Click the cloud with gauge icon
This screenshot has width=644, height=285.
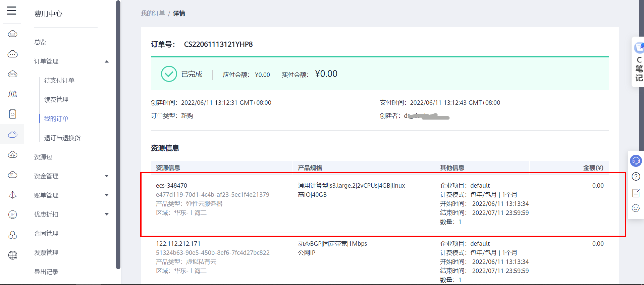[x=12, y=175]
